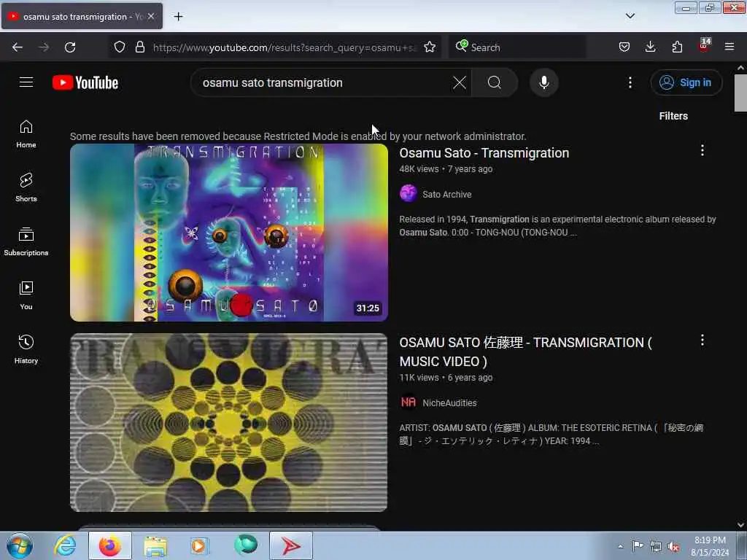Open the Pocket save icon
The image size is (747, 560).
[624, 47]
